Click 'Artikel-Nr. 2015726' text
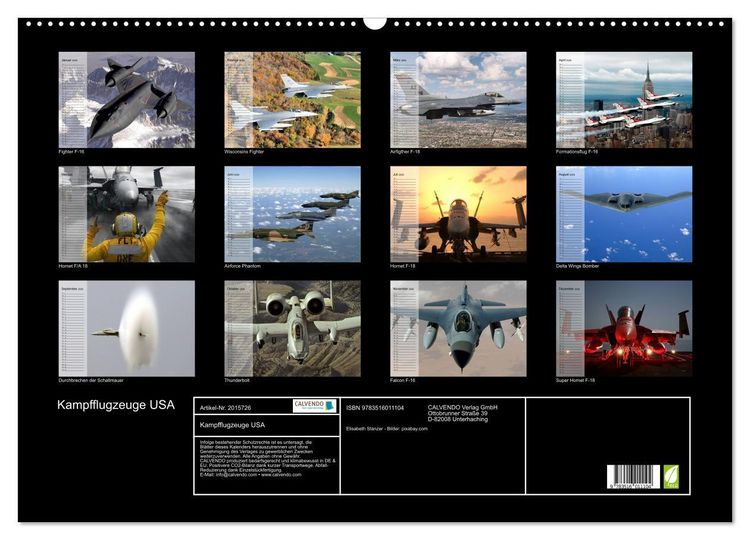Viewport: 750px width, 540px height. point(225,408)
